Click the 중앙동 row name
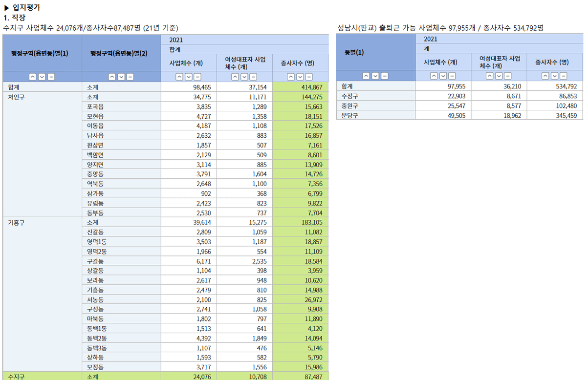The height and width of the screenshot is (380, 588). [96, 174]
